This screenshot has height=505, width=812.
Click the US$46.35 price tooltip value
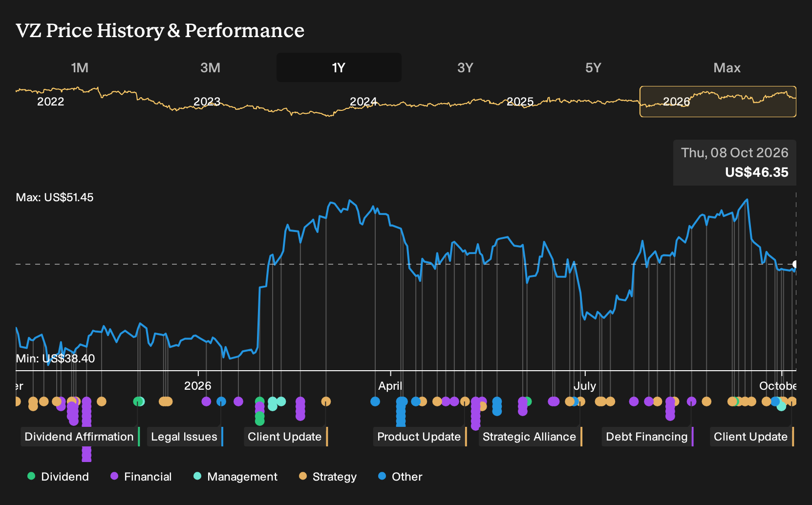[757, 172]
